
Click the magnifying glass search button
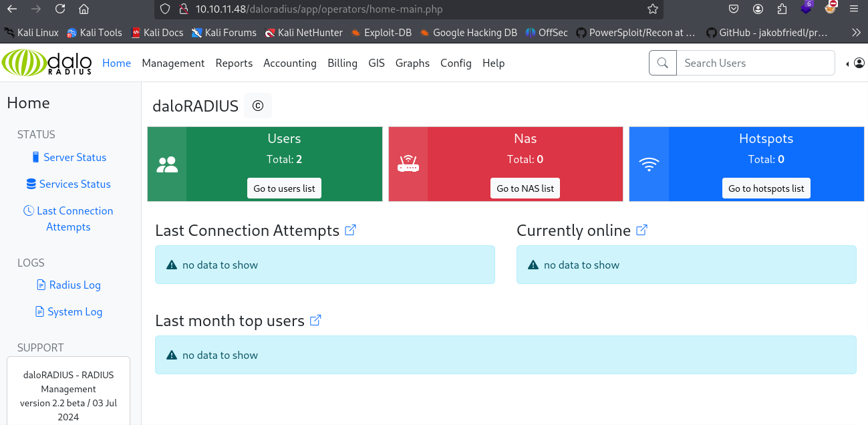pos(663,63)
